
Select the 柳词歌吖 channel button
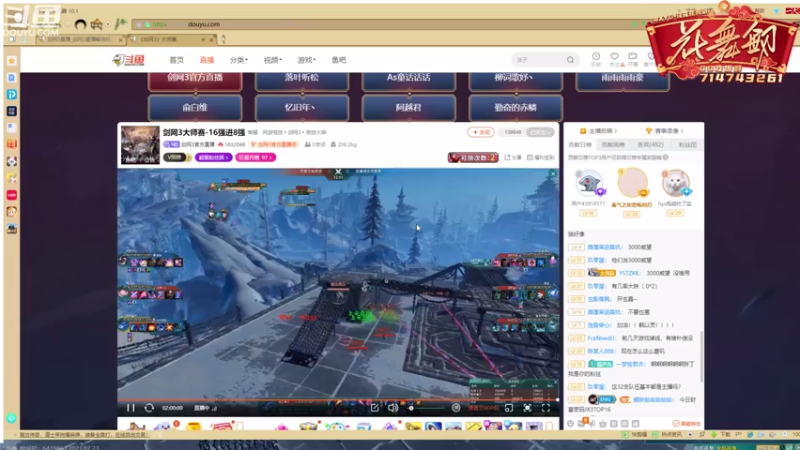pos(515,80)
